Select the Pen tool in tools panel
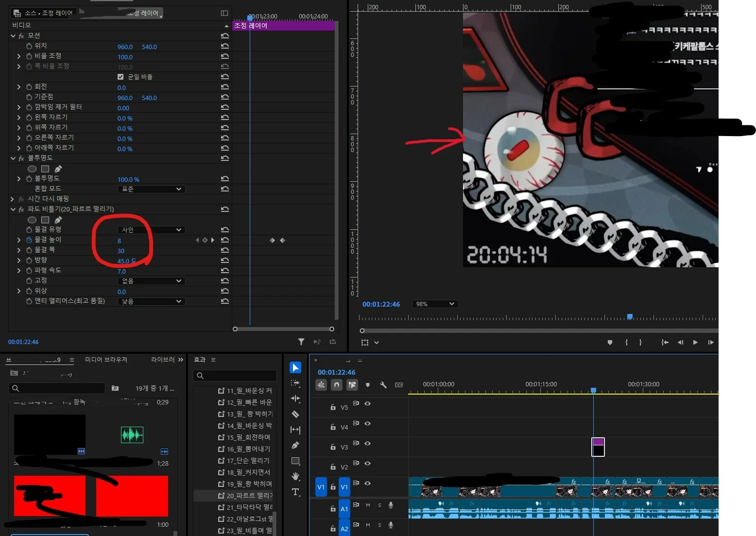The image size is (756, 536). point(295,445)
